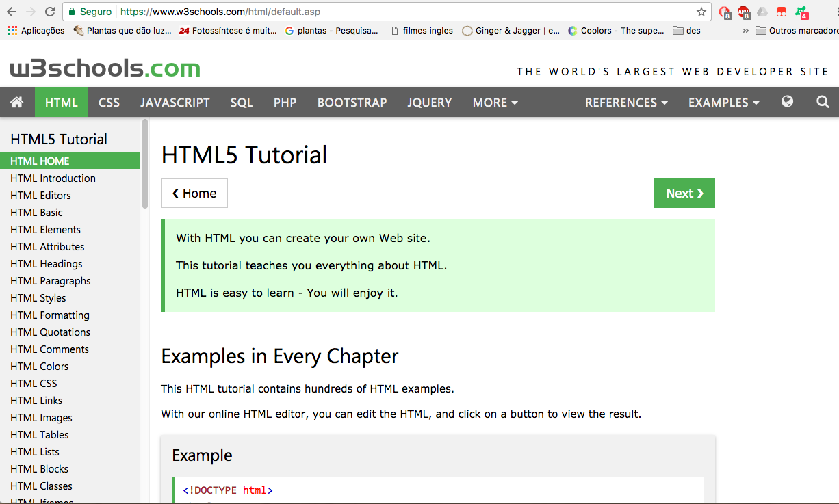
Task: Open the Google plantas - Pesquisa bookmark
Action: coord(331,31)
